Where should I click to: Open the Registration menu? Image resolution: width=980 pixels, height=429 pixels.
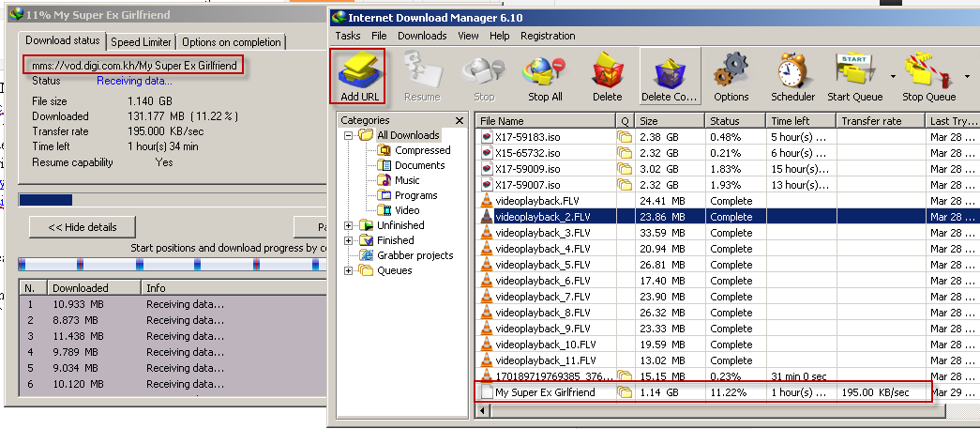pos(548,36)
